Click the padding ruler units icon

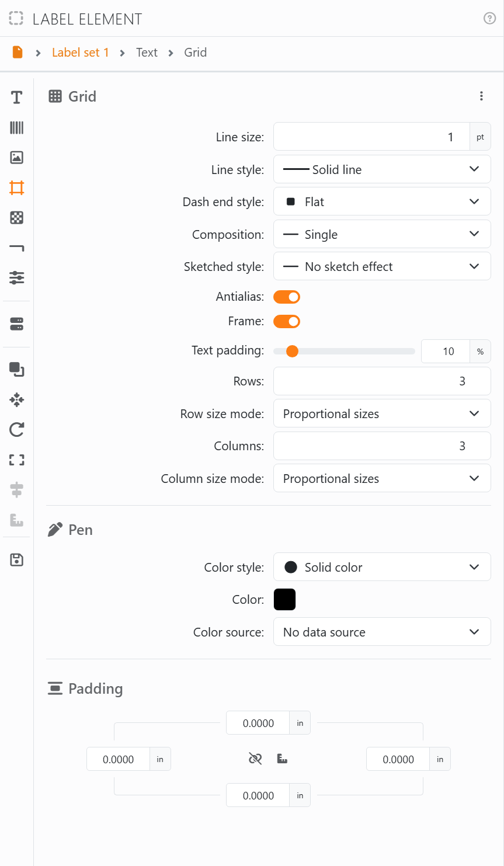tap(282, 759)
